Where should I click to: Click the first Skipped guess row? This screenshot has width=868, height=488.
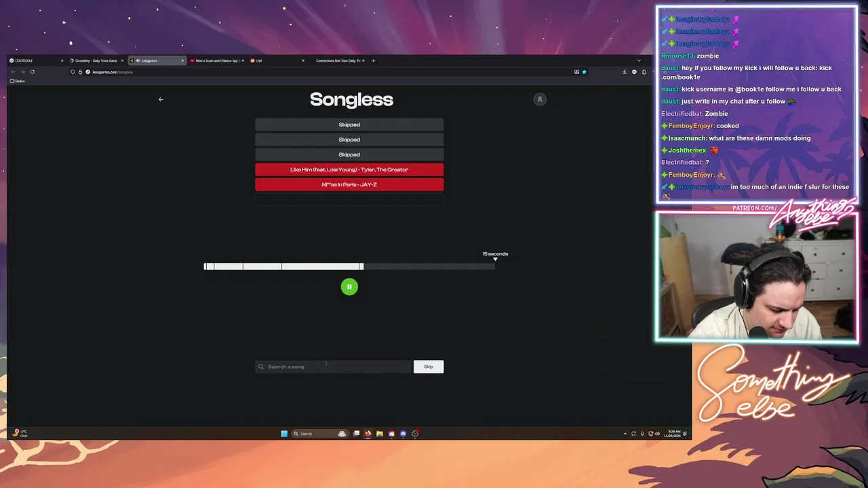tap(349, 125)
